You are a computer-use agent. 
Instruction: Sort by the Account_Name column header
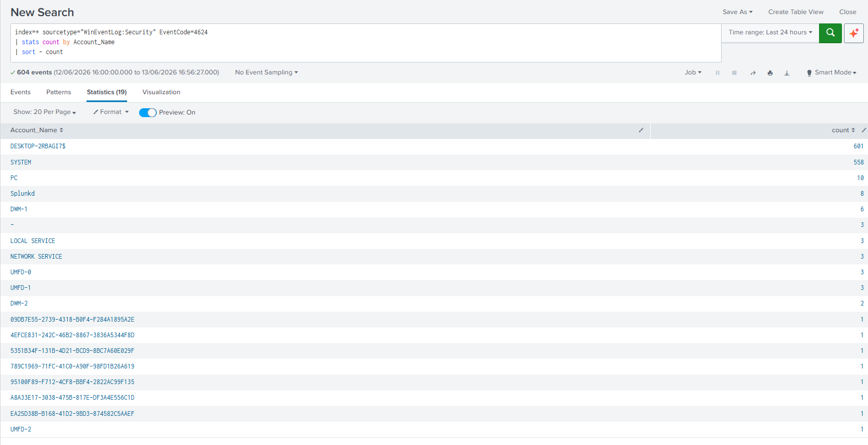36,130
